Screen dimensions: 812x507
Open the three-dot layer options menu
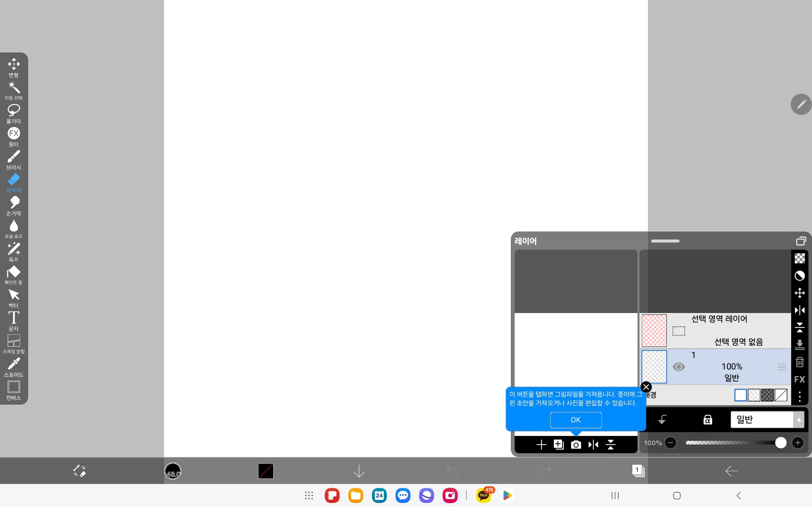(x=800, y=397)
